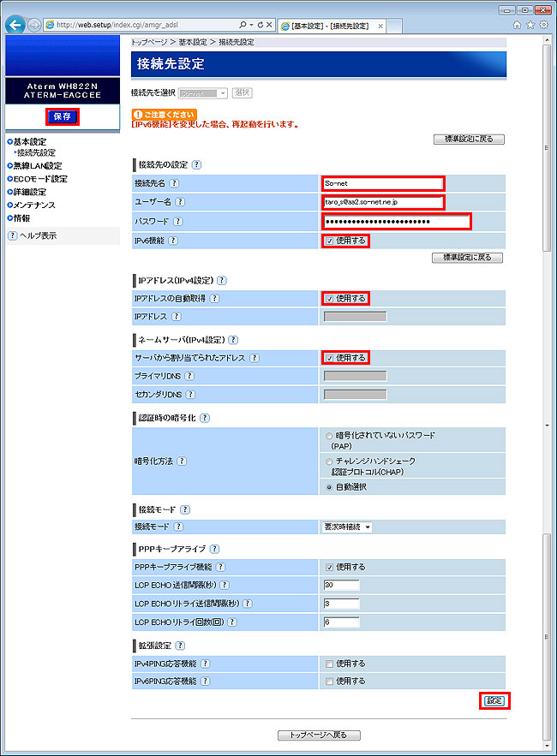Open the メンテナンス sidebar menu item
The width and height of the screenshot is (557, 756).
coord(33,205)
